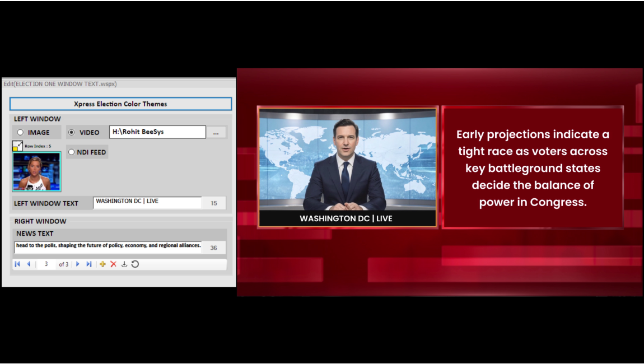The height and width of the screenshot is (364, 644).
Task: Edit the LEFT WINDOW TEXT field
Action: tap(147, 203)
